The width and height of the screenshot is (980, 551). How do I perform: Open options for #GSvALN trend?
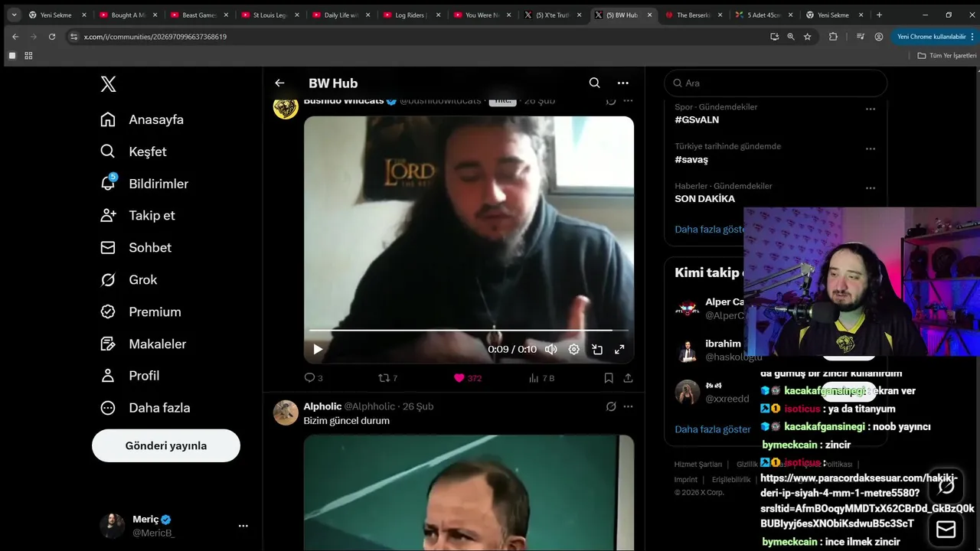pos(870,109)
